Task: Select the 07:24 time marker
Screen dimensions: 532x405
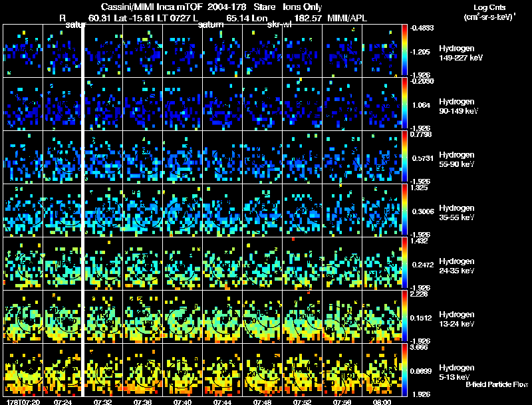Action: tap(63, 402)
